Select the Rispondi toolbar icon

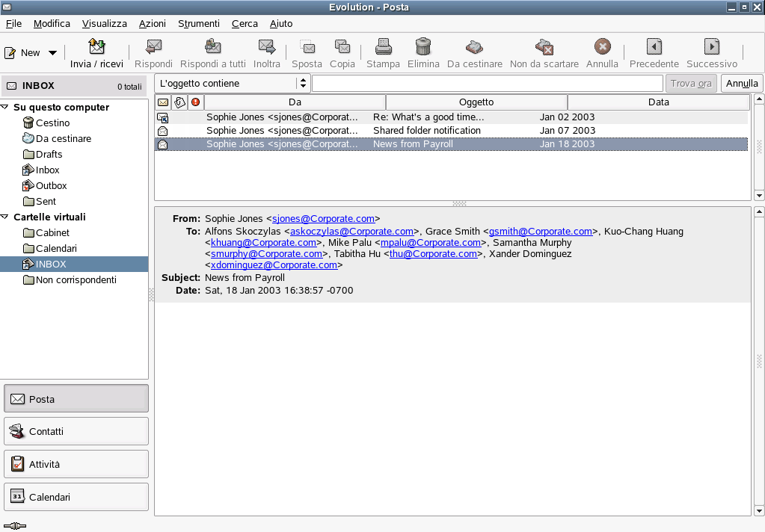pos(153,46)
